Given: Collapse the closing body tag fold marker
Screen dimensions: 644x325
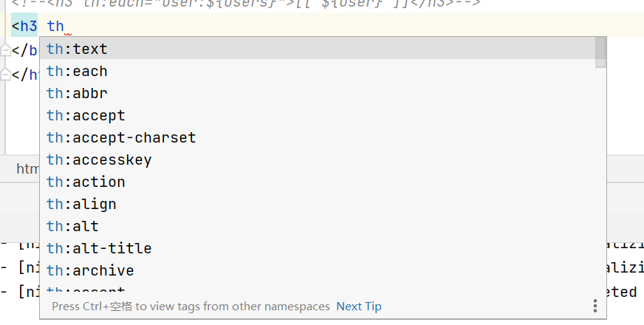Looking at the screenshot, I should pyautogui.click(x=5, y=50).
